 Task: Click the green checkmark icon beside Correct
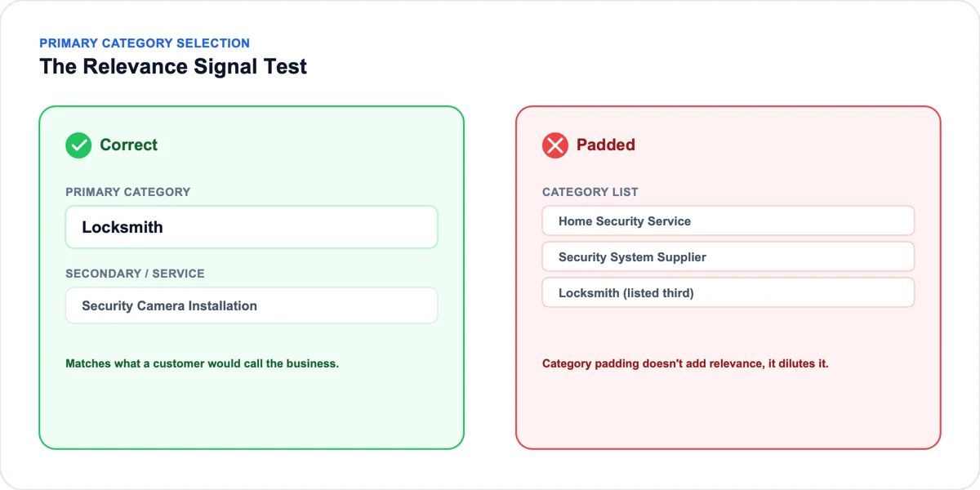[x=78, y=145]
